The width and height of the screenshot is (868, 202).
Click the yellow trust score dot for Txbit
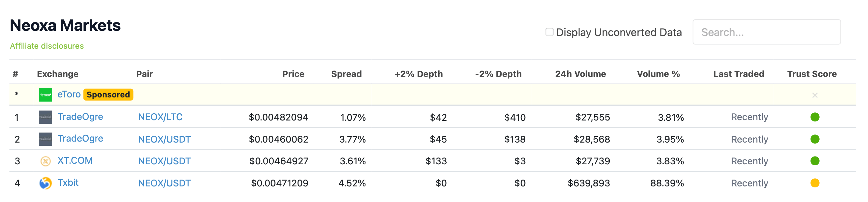click(814, 183)
